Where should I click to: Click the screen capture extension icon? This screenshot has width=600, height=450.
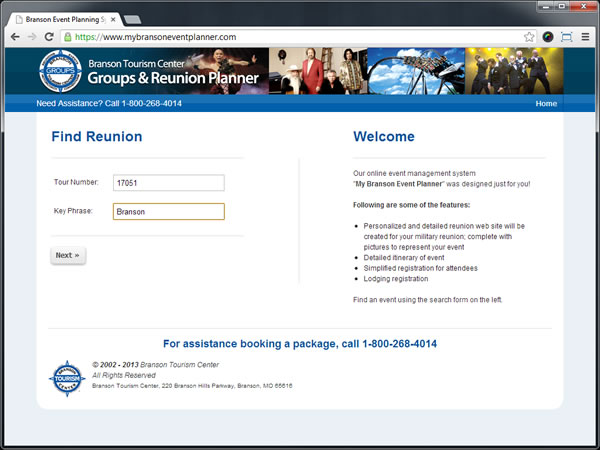[x=567, y=37]
